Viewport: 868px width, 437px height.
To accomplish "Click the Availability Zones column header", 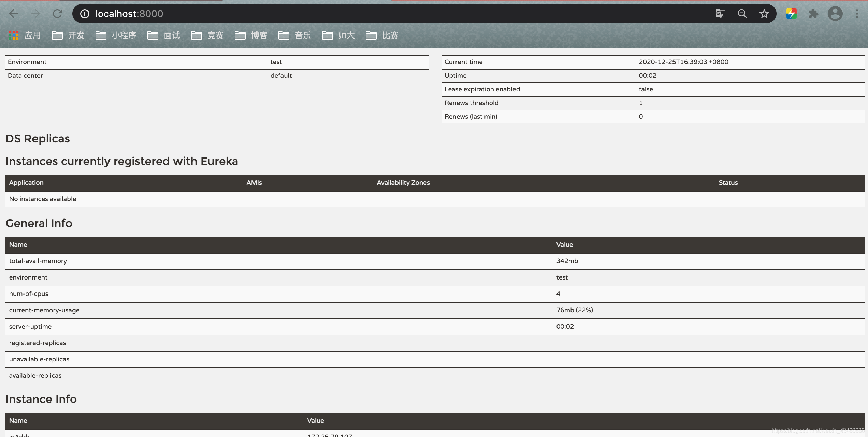I will (403, 183).
